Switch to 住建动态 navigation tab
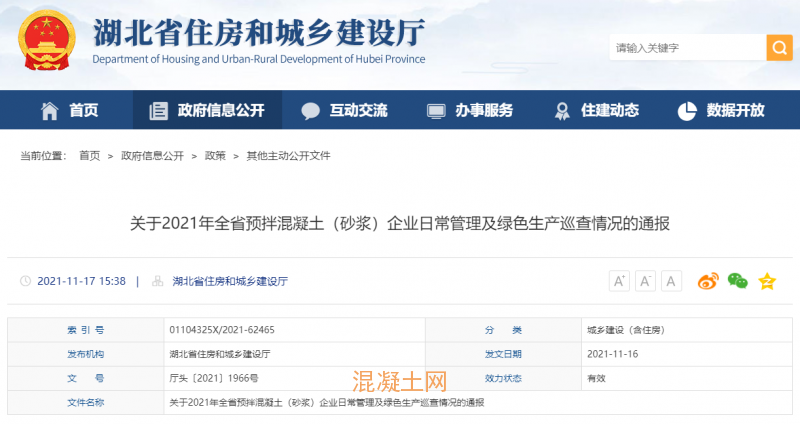The image size is (800, 424). pyautogui.click(x=596, y=110)
